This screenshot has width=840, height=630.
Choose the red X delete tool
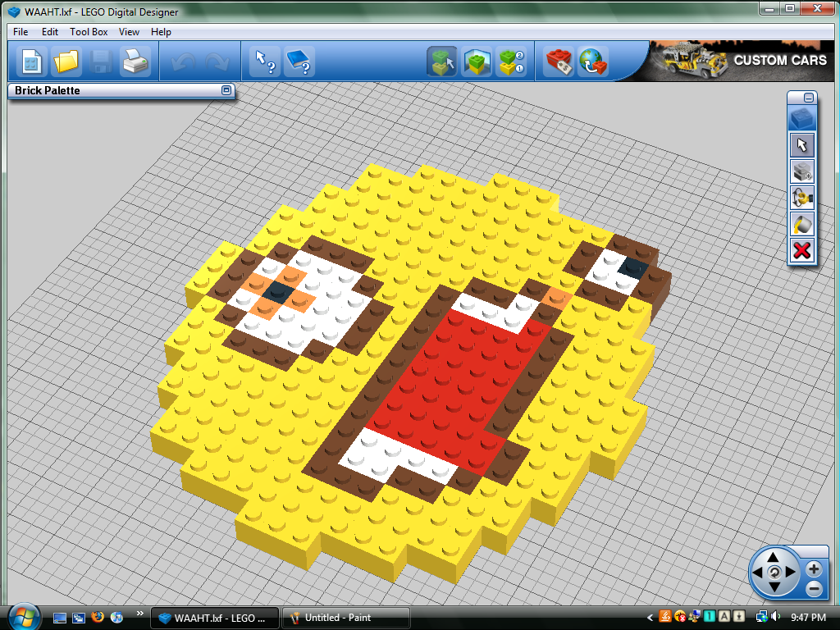pyautogui.click(x=802, y=251)
